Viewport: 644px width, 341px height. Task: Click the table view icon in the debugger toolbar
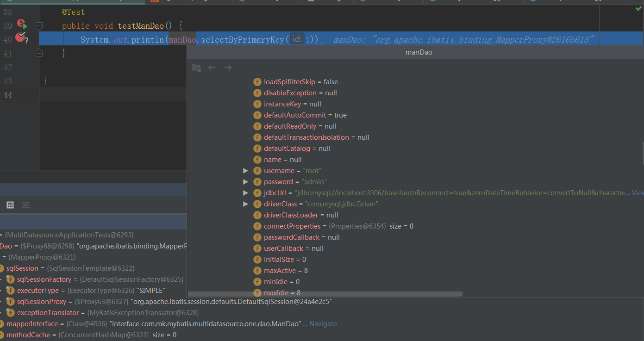point(10,205)
